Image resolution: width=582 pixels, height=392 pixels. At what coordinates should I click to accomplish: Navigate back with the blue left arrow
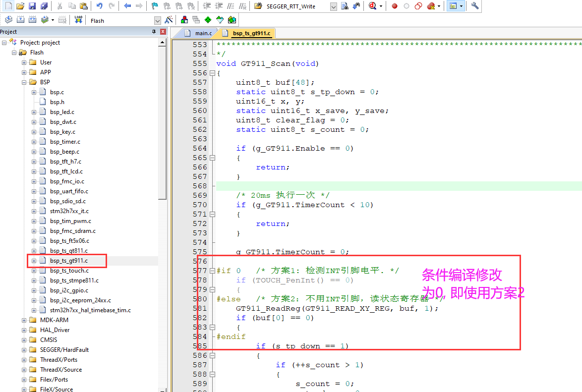[x=127, y=6]
